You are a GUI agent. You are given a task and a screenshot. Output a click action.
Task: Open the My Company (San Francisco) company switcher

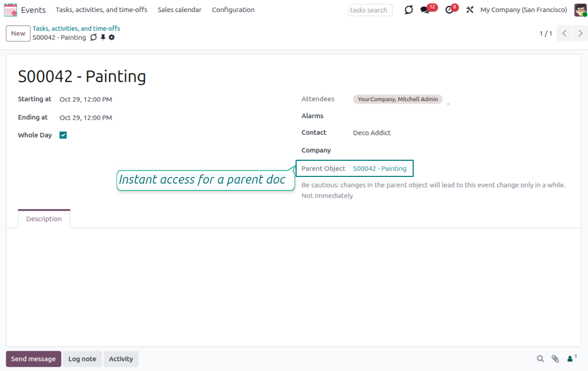523,10
